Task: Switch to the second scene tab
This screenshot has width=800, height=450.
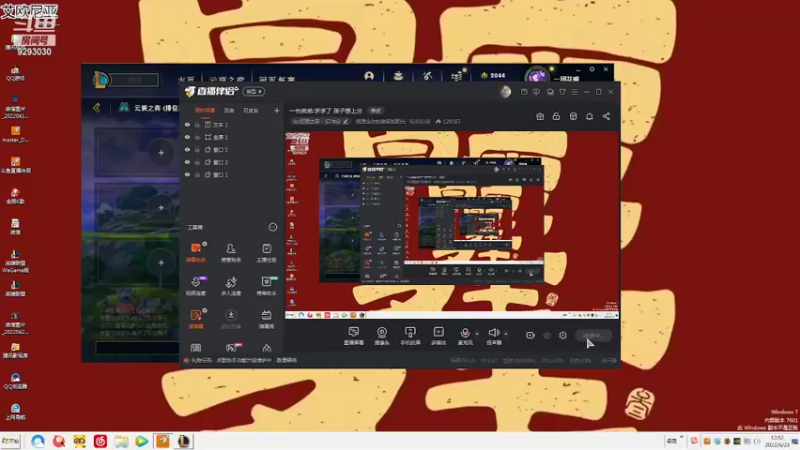Action: [x=229, y=110]
